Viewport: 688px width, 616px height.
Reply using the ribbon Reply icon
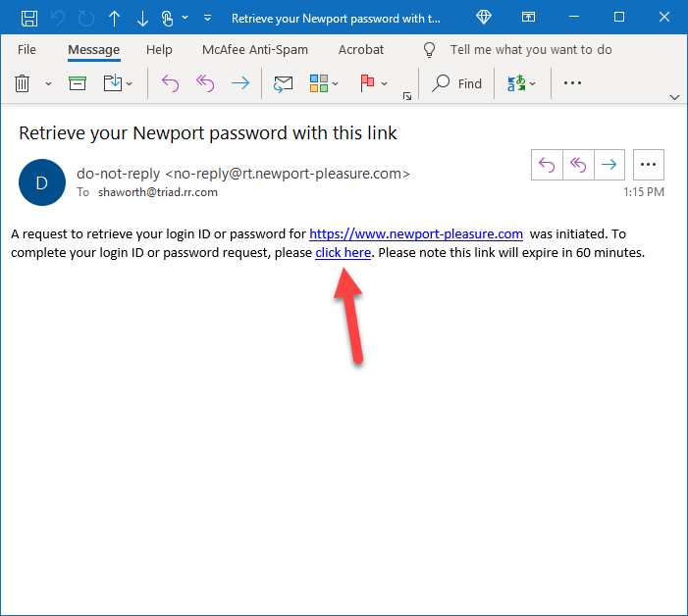tap(170, 83)
